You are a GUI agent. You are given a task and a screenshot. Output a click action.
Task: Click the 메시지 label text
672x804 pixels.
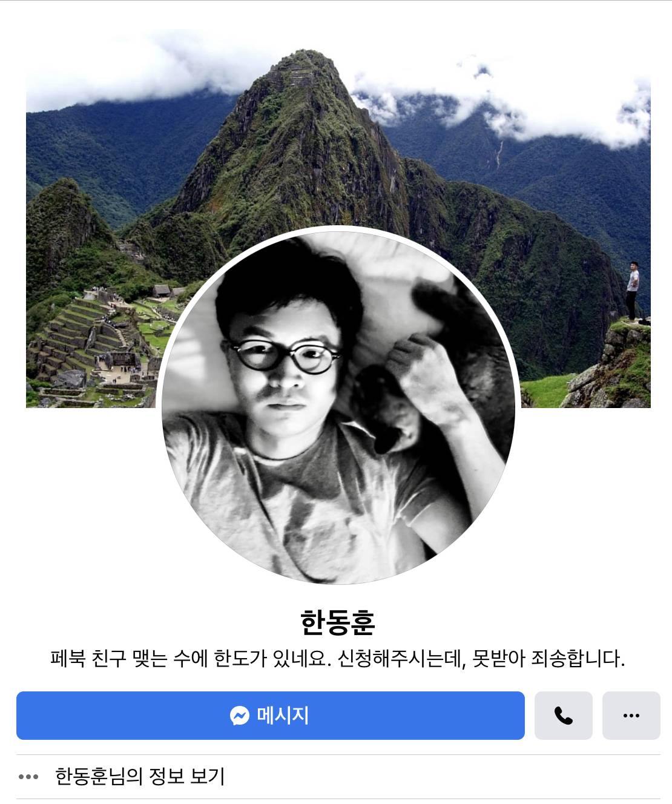(283, 716)
